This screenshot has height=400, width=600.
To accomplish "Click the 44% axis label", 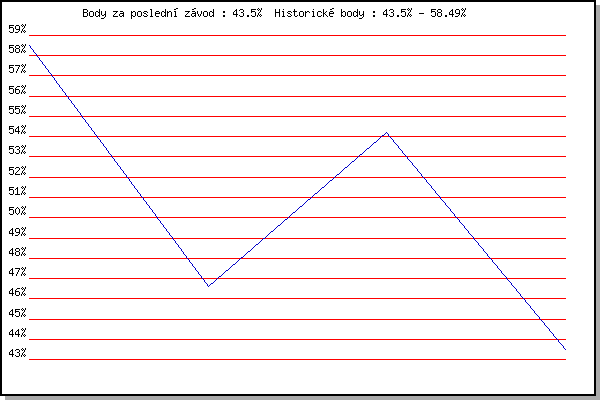I will pos(17,333).
